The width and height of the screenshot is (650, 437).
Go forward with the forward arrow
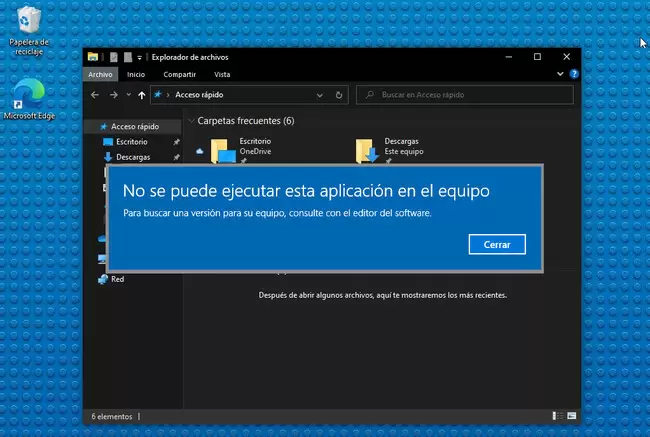tap(114, 95)
